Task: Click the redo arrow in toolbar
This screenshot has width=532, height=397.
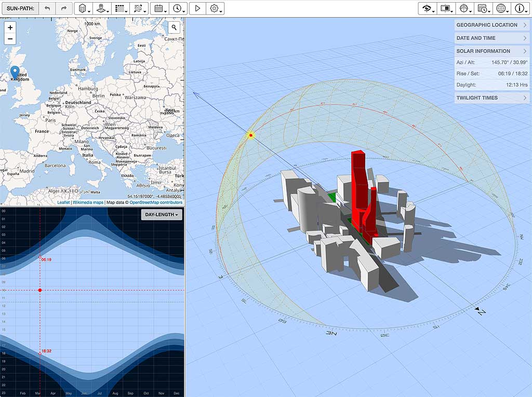Action: pyautogui.click(x=63, y=8)
